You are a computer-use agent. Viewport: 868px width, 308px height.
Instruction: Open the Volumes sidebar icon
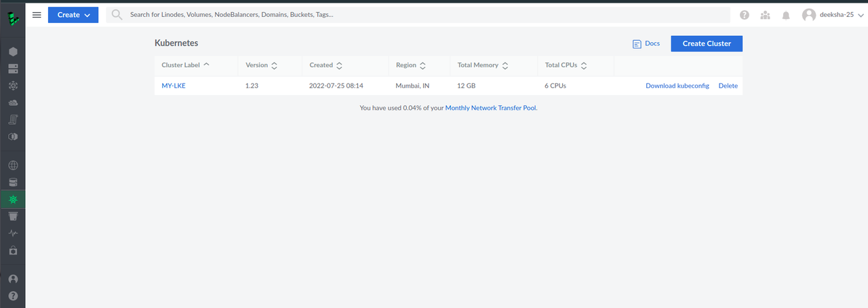pyautogui.click(x=13, y=69)
